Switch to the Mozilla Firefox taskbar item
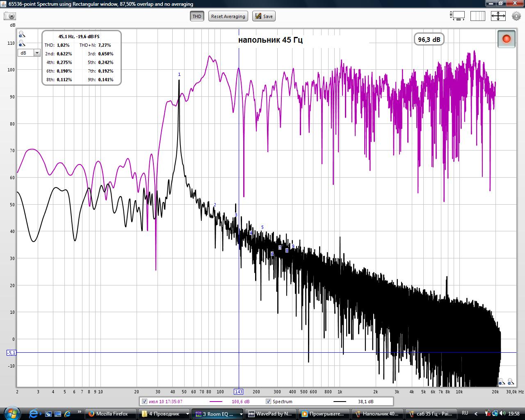The image size is (525, 420). 111,414
